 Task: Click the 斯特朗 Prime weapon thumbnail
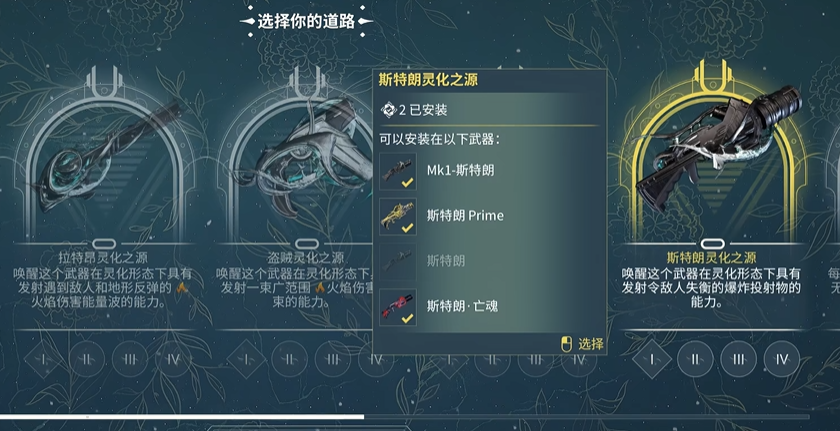(x=398, y=216)
